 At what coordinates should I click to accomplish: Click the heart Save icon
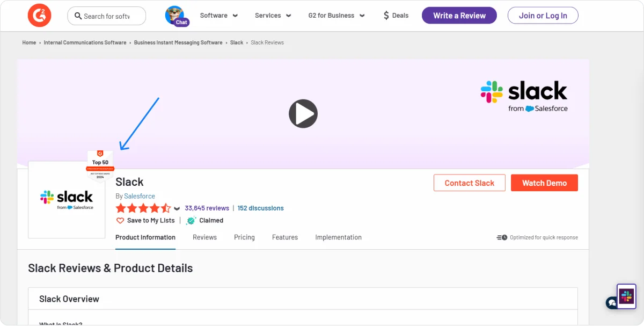click(x=120, y=221)
